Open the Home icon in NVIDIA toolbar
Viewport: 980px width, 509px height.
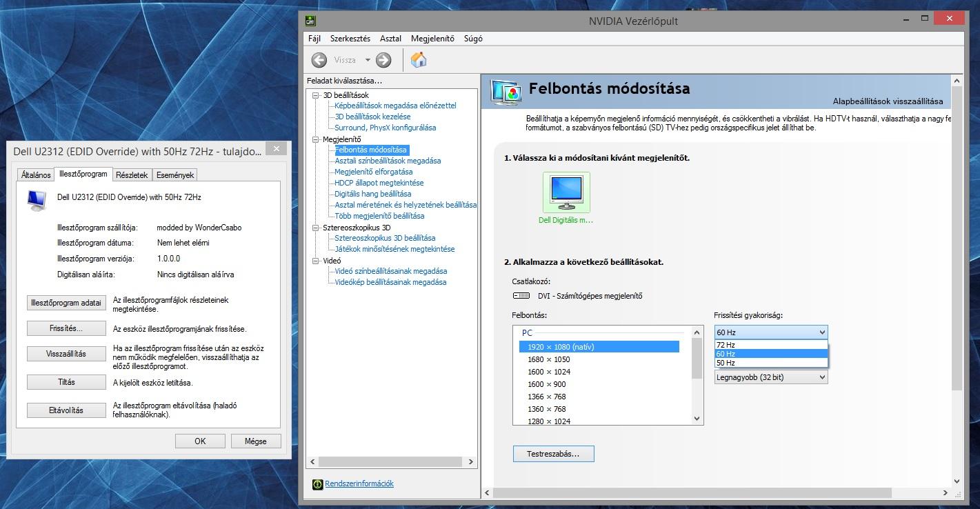coord(419,60)
